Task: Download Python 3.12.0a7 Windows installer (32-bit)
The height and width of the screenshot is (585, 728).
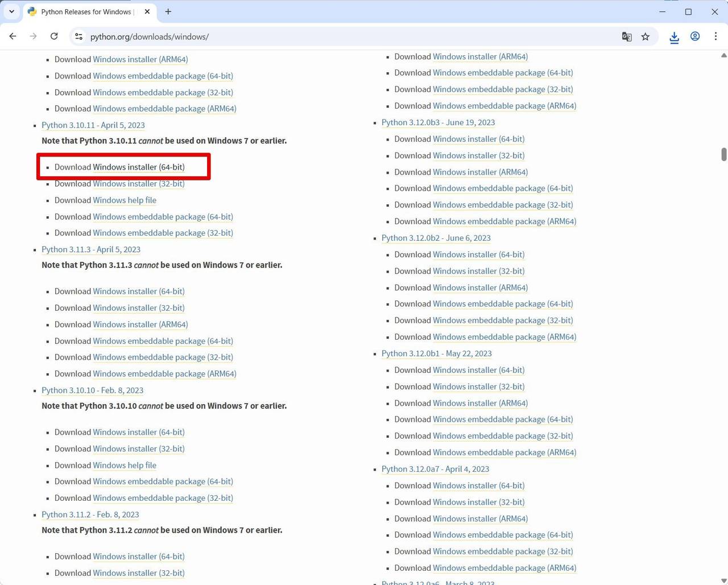Action: coord(479,502)
